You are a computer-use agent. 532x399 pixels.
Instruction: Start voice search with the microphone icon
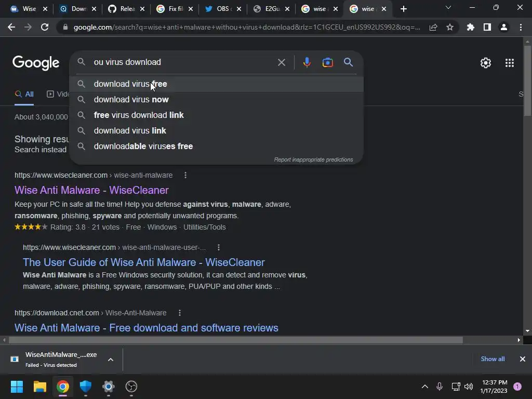click(307, 62)
